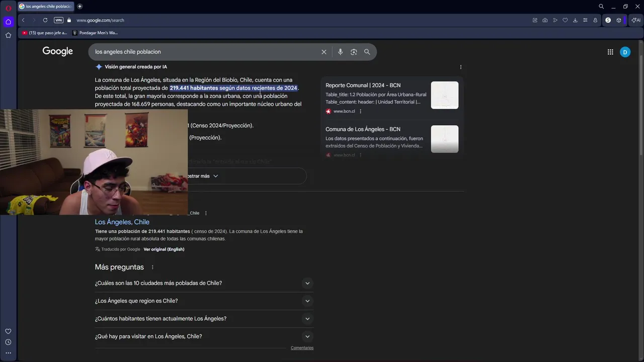The width and height of the screenshot is (644, 362).
Task: Expand '¿Cuáles son las 10 ciudades más pobladas de Chile?'
Action: tap(204, 283)
